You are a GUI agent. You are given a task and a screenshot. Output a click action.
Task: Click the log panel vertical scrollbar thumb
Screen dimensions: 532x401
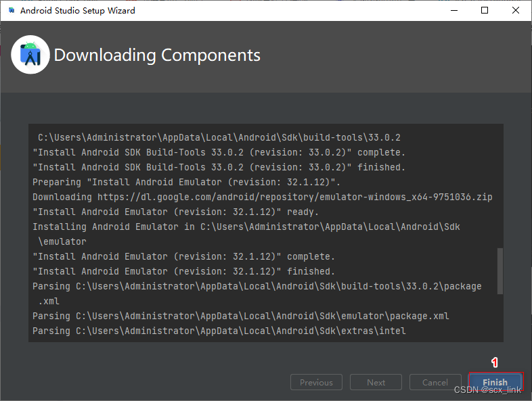(500, 270)
